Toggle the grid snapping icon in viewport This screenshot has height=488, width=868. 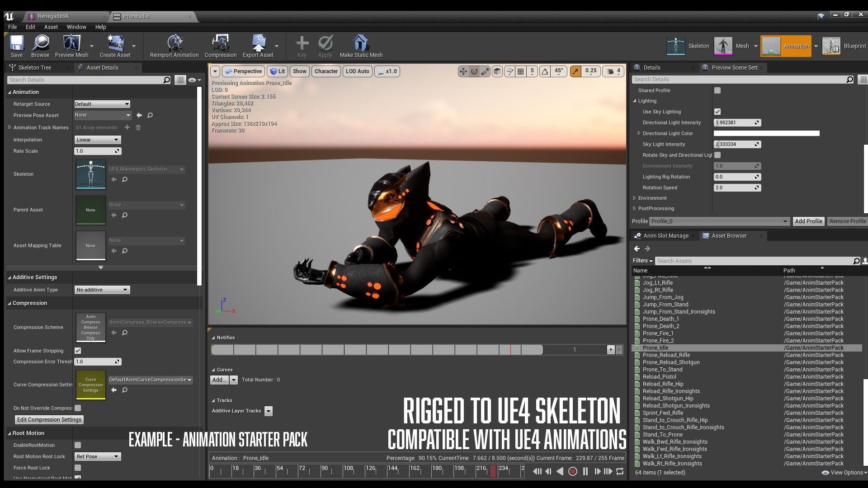(521, 71)
